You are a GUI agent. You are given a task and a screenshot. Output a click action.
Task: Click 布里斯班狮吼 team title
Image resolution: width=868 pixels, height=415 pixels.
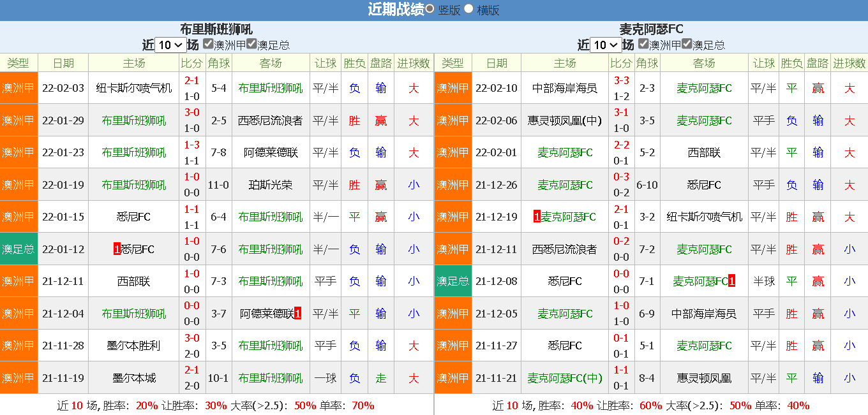coord(216,29)
